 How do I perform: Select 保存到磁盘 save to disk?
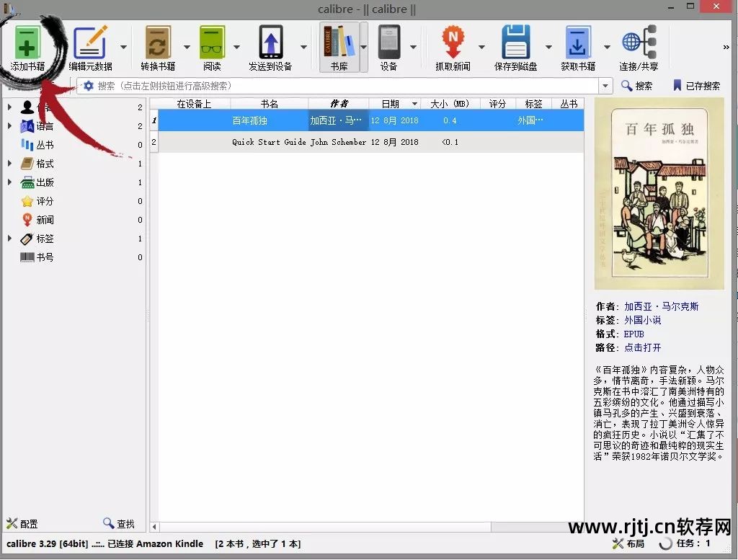coord(515,47)
